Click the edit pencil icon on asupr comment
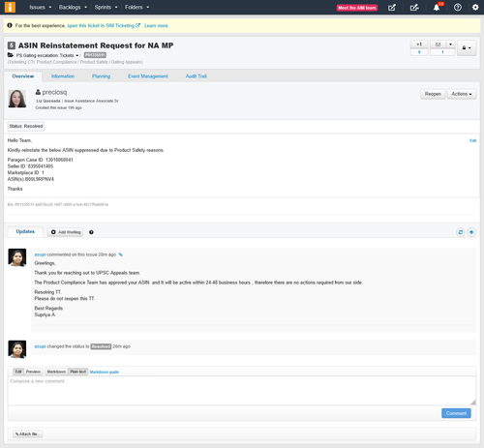Image resolution: width=484 pixels, height=448 pixels. 121,254
